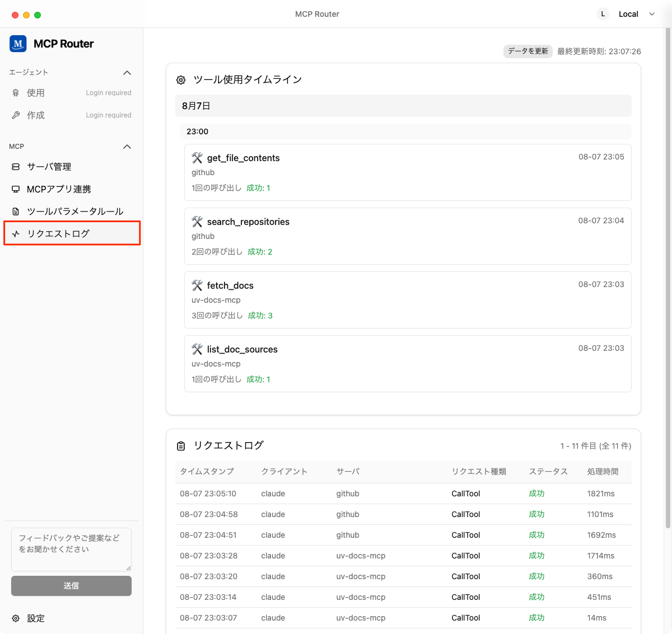672x634 pixels.
Task: Click the L user avatar icon
Action: [603, 14]
